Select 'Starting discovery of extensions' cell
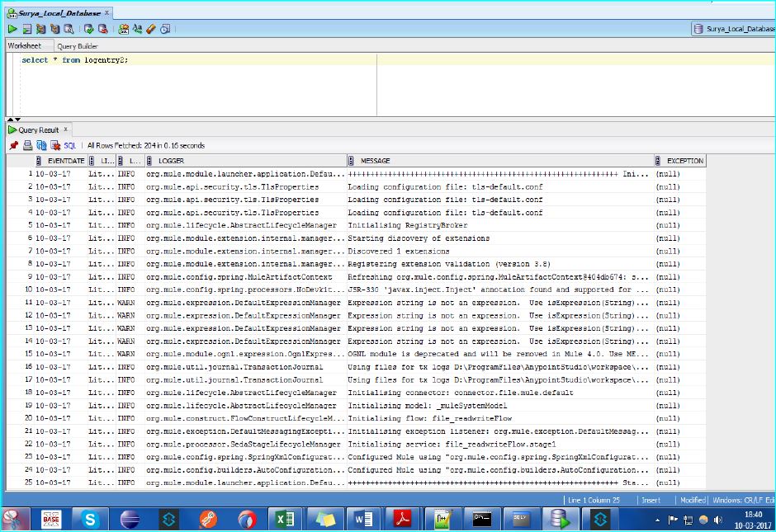Screen dimensions: 776x532 [x=499, y=238]
